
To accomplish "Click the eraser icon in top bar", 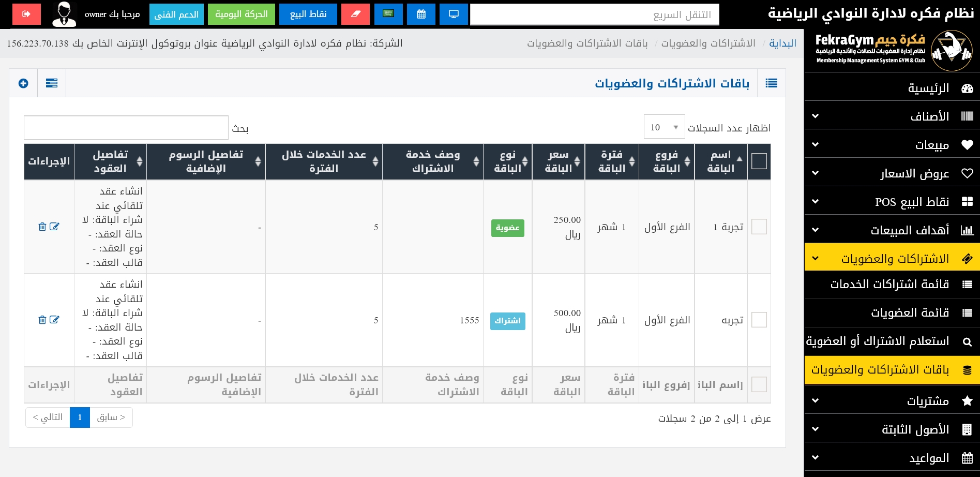I will click(x=355, y=14).
